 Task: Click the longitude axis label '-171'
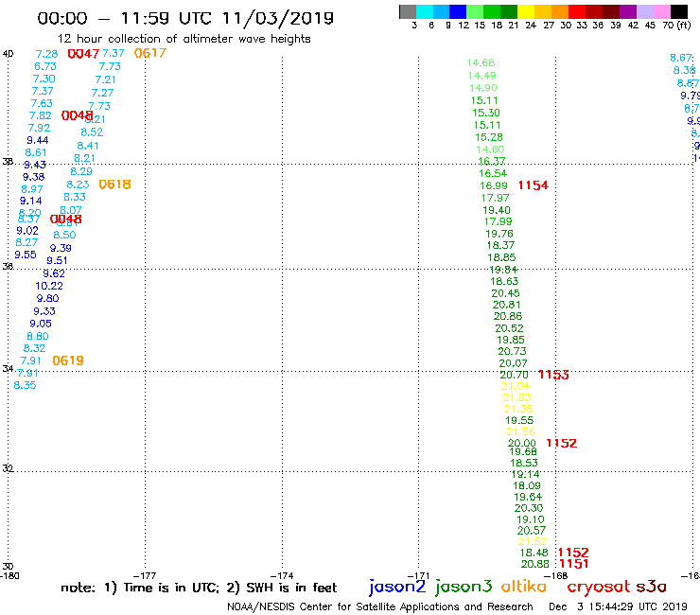(x=418, y=576)
